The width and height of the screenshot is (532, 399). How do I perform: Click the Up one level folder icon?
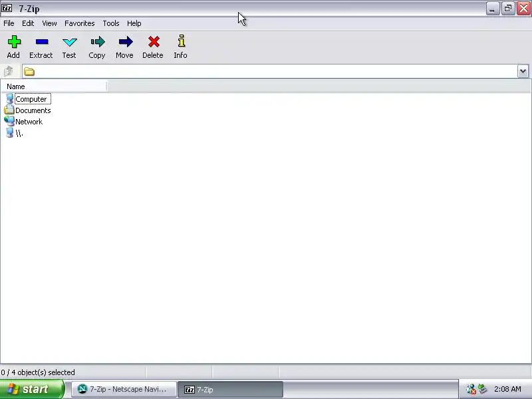coord(8,71)
